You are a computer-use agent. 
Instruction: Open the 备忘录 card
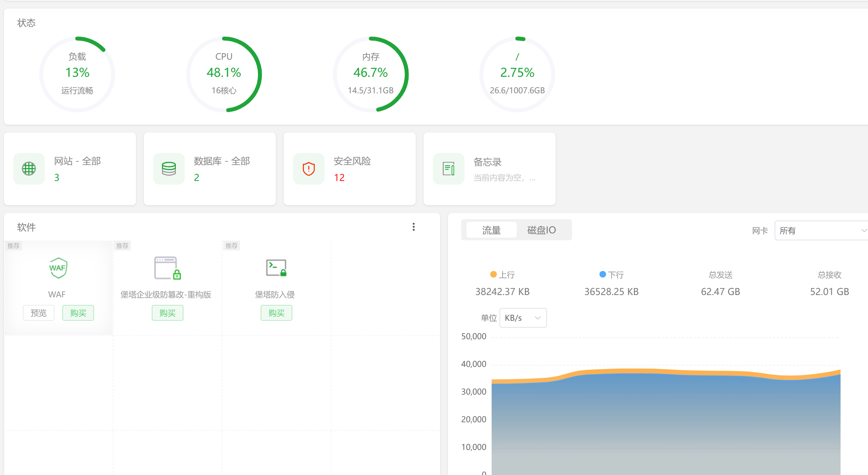pos(489,169)
